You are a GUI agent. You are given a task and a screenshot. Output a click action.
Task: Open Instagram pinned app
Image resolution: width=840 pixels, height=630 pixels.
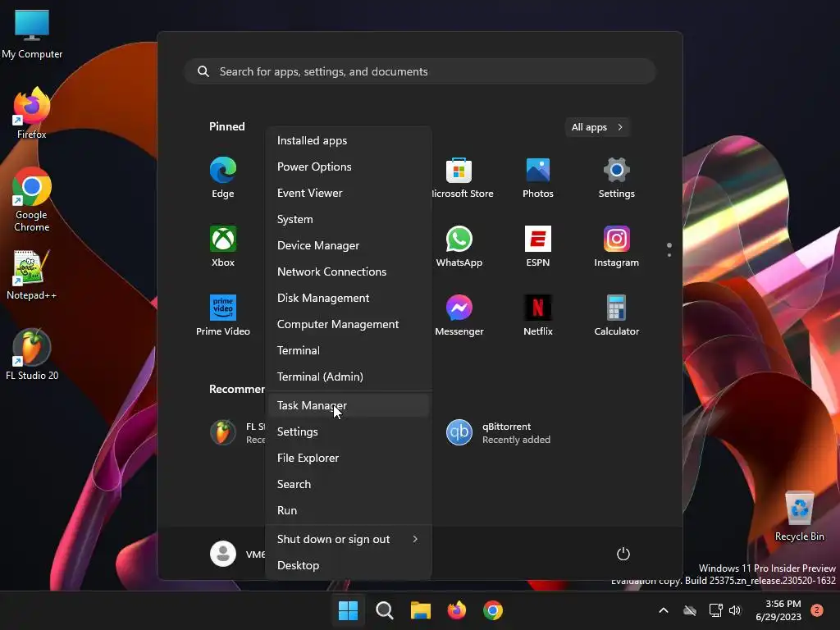(617, 246)
